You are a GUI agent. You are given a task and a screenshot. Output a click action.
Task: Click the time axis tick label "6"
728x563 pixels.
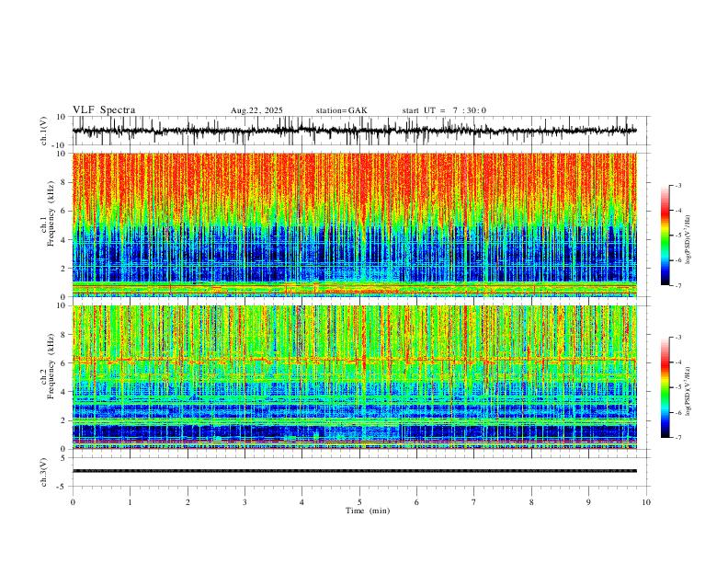417,502
